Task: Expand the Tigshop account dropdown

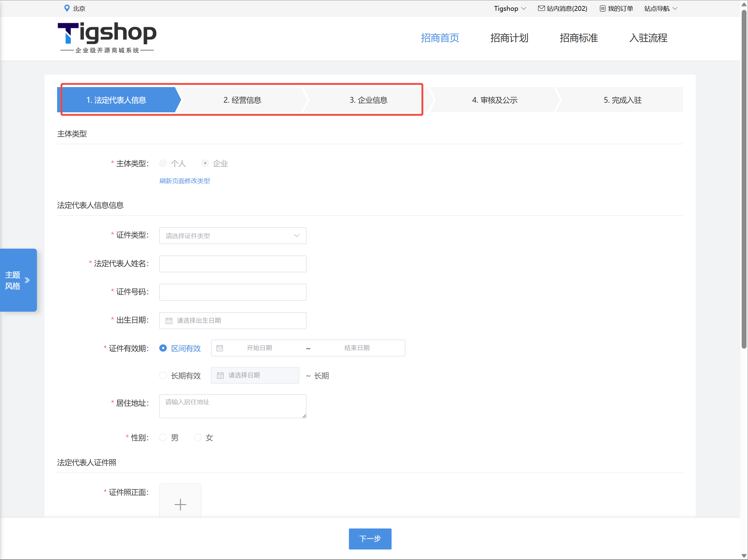Action: click(510, 8)
